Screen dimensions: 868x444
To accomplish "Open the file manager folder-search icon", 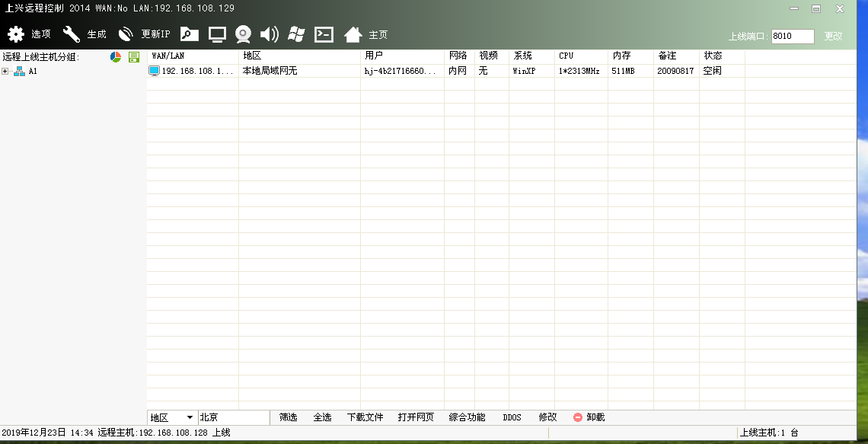I will pyautogui.click(x=190, y=34).
